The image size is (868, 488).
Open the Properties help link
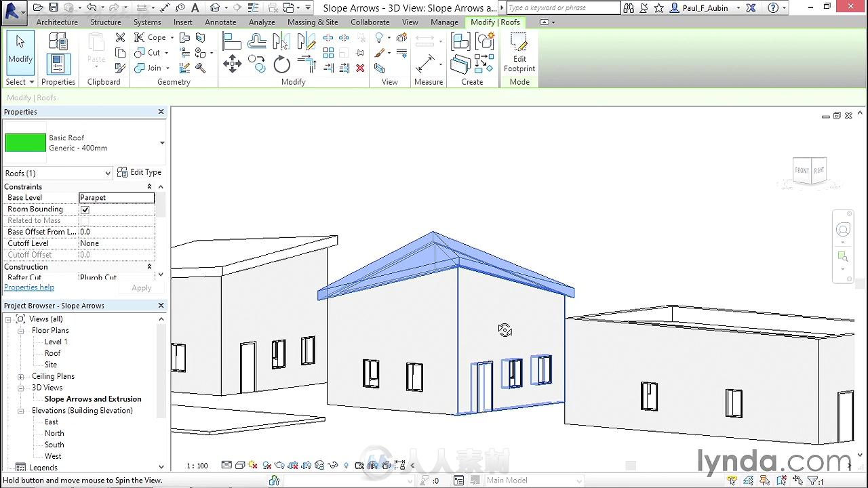pyautogui.click(x=29, y=287)
